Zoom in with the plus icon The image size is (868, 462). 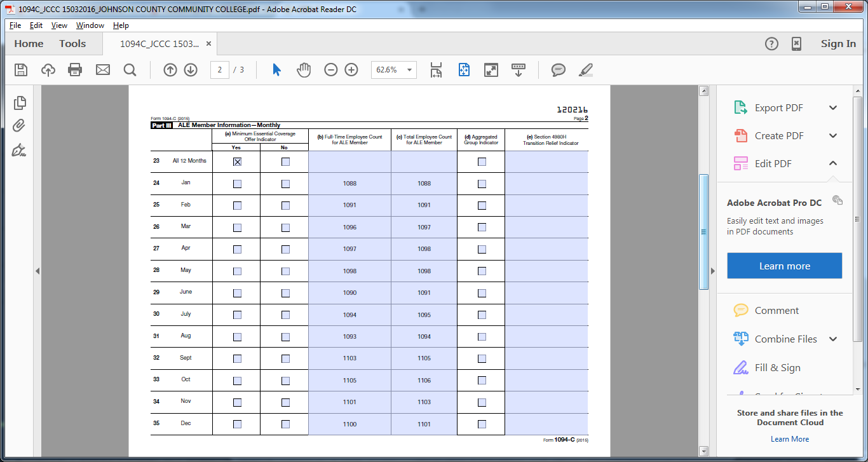click(x=351, y=70)
